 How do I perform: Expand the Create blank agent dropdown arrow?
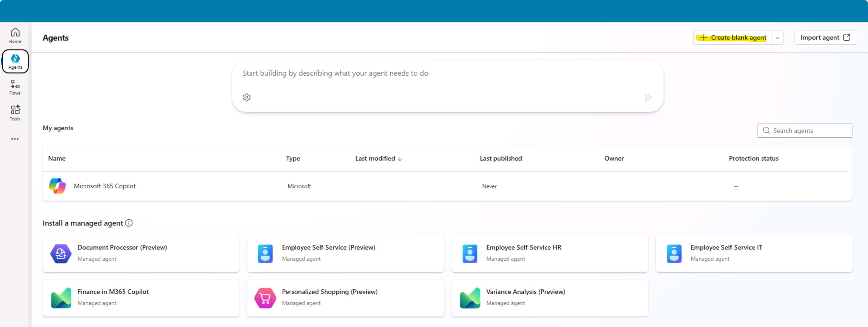[x=777, y=38]
